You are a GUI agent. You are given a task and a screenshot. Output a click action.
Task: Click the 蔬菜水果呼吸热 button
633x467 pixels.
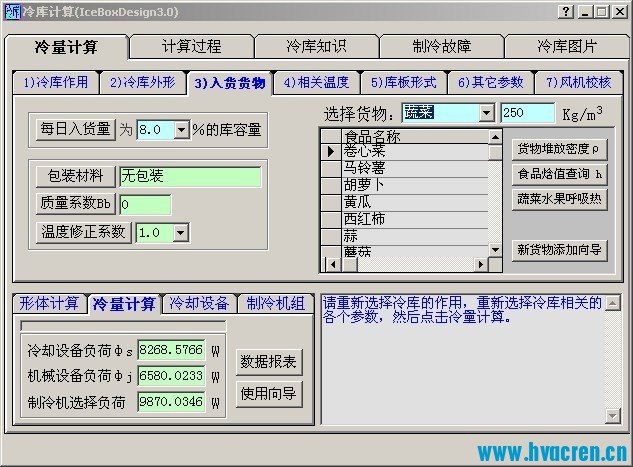(x=560, y=199)
